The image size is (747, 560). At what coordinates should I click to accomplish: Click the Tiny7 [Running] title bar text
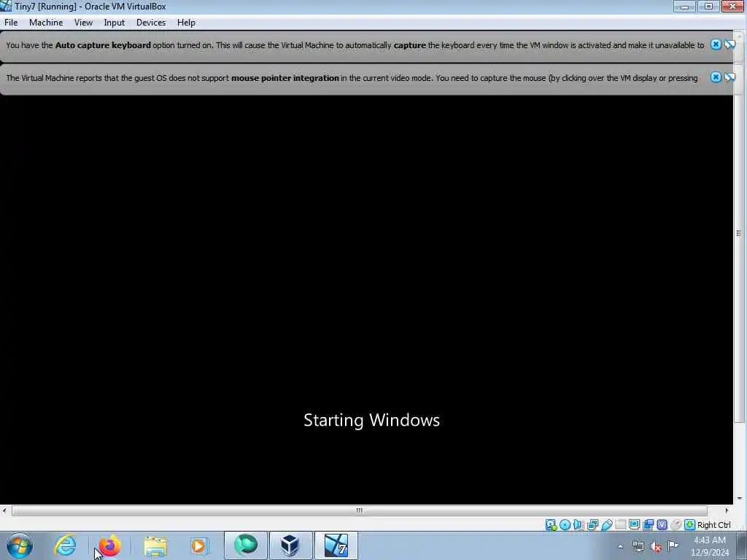90,7
